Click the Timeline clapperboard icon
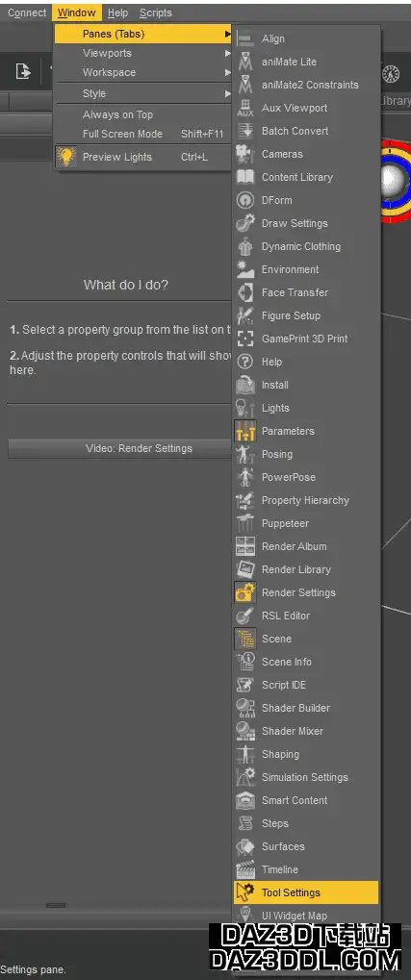The image size is (411, 980). pyautogui.click(x=244, y=868)
